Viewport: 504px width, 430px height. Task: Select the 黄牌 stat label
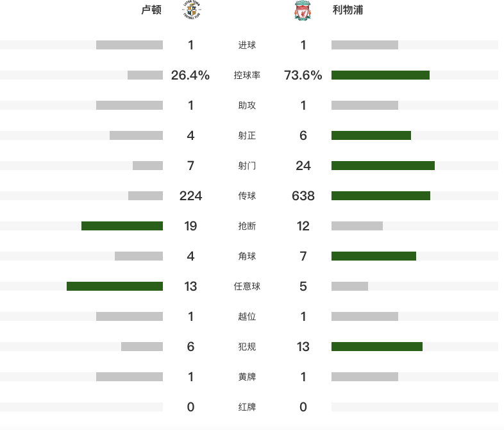pos(247,377)
